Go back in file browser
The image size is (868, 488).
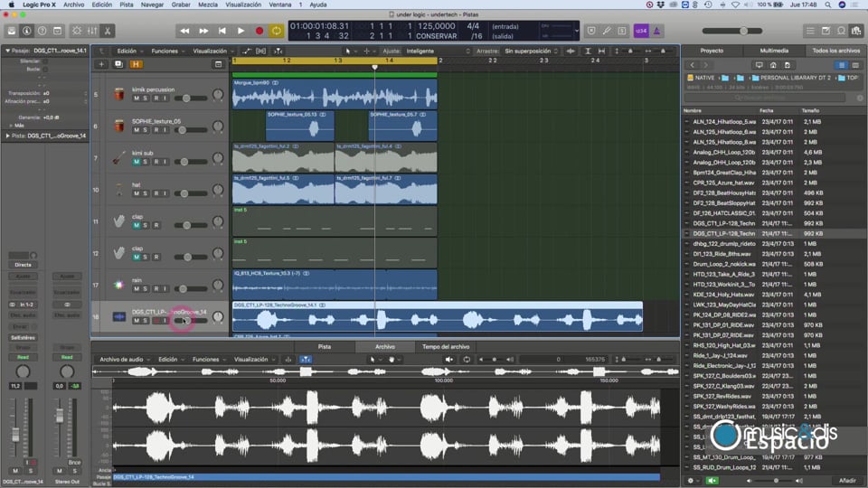point(692,65)
